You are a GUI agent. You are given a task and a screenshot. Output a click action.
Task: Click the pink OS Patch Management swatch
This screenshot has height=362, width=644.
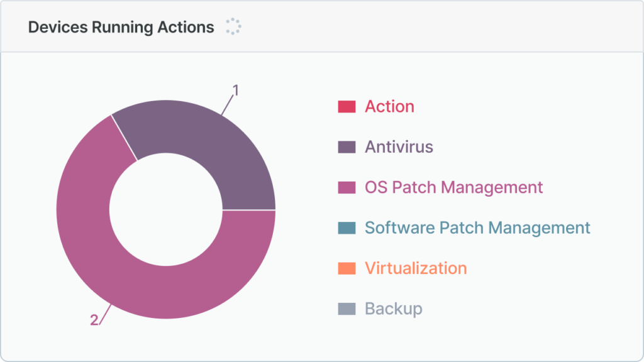pyautogui.click(x=347, y=187)
